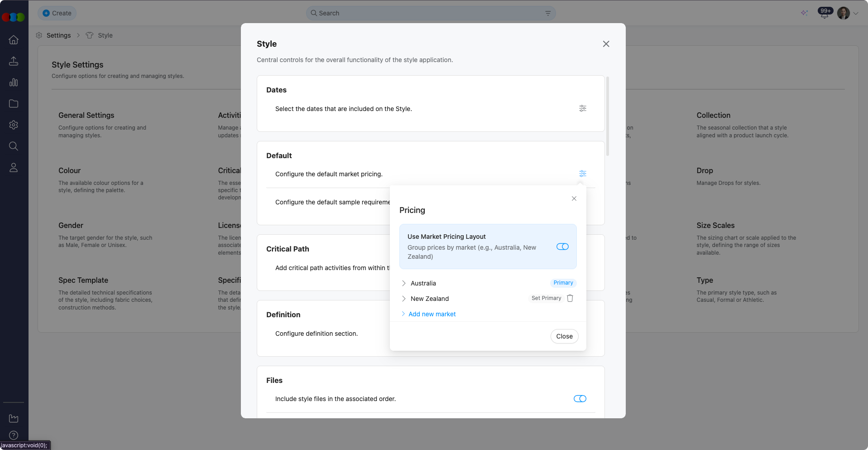Image resolution: width=868 pixels, height=450 pixels.
Task: Open the Home icon in sidebar
Action: click(x=14, y=40)
